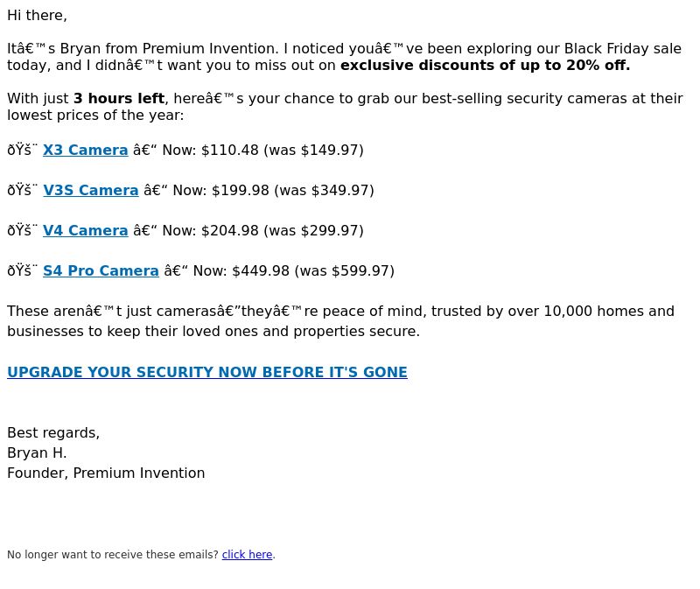This screenshot has width=700, height=589.
Task: Click the X3 Camera price $110.48
Action: (230, 151)
